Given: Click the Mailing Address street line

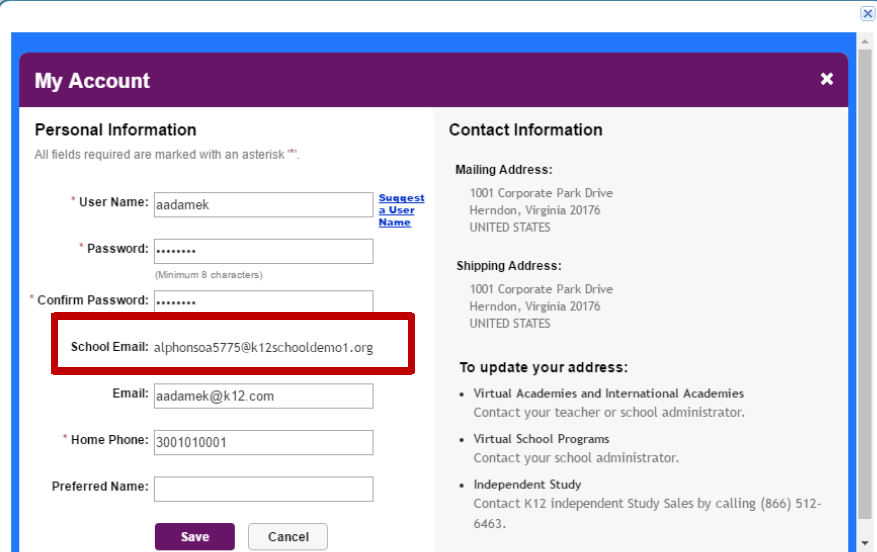Looking at the screenshot, I should tap(541, 193).
